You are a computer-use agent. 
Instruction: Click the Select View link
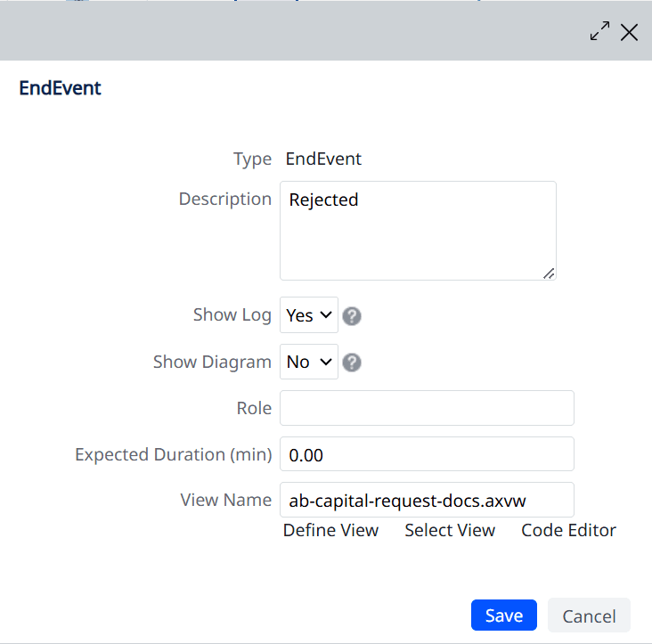click(x=450, y=531)
